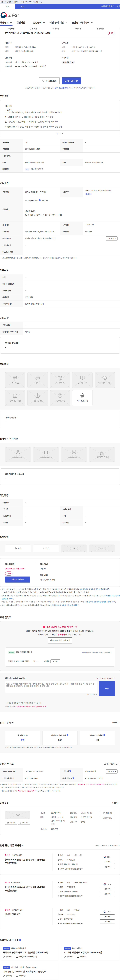The width and height of the screenshot is (120, 980).
Task: Click the 홈페이지 company button
Action: pos(107,813)
